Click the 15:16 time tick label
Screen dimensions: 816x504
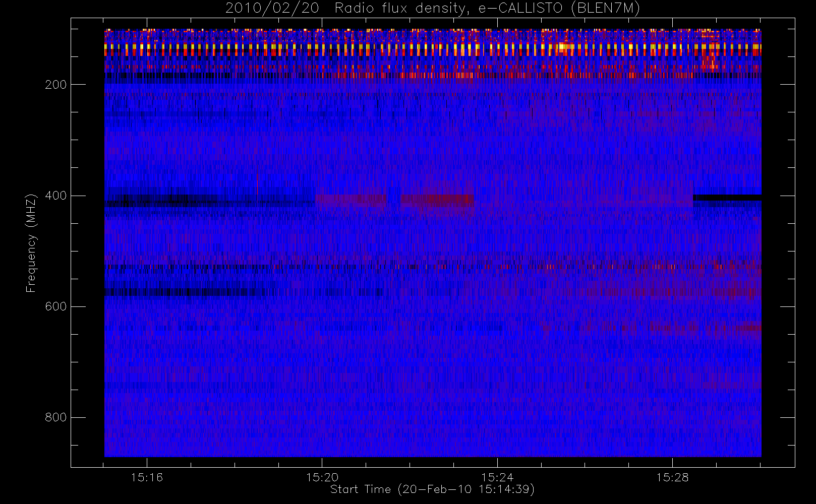147,477
